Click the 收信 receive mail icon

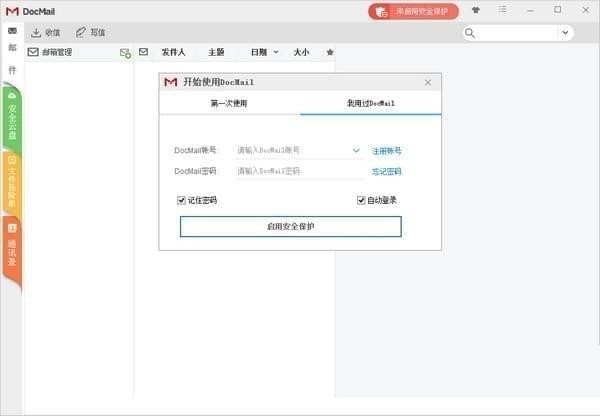tap(36, 32)
